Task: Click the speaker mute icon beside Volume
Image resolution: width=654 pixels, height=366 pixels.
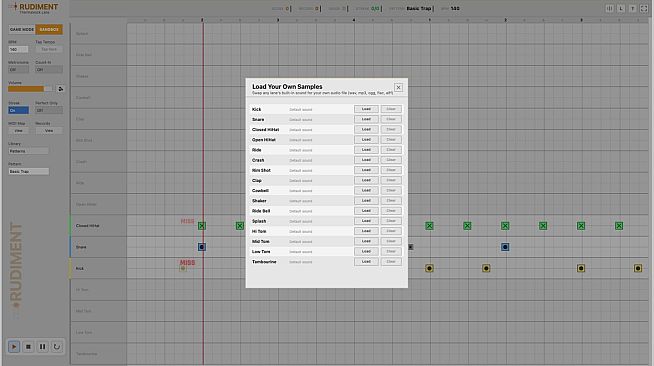Action: (x=60, y=89)
